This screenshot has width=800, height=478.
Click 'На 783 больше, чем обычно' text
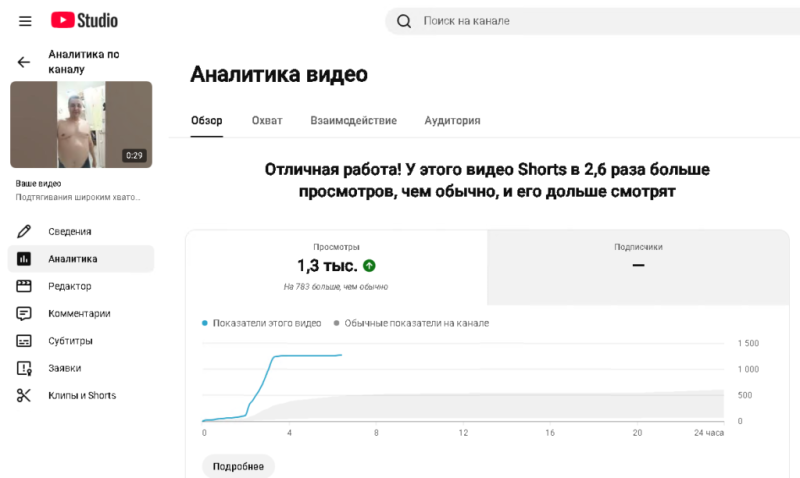click(x=336, y=287)
